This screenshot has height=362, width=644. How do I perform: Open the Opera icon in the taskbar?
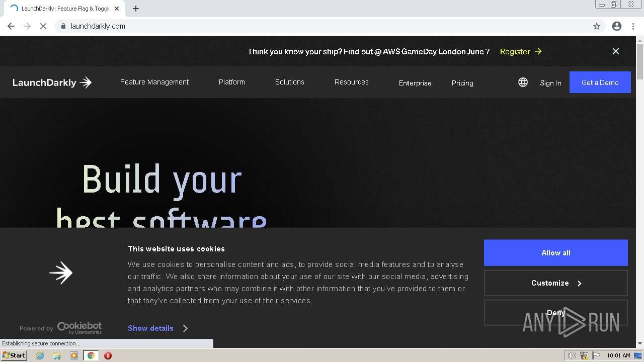(x=108, y=355)
